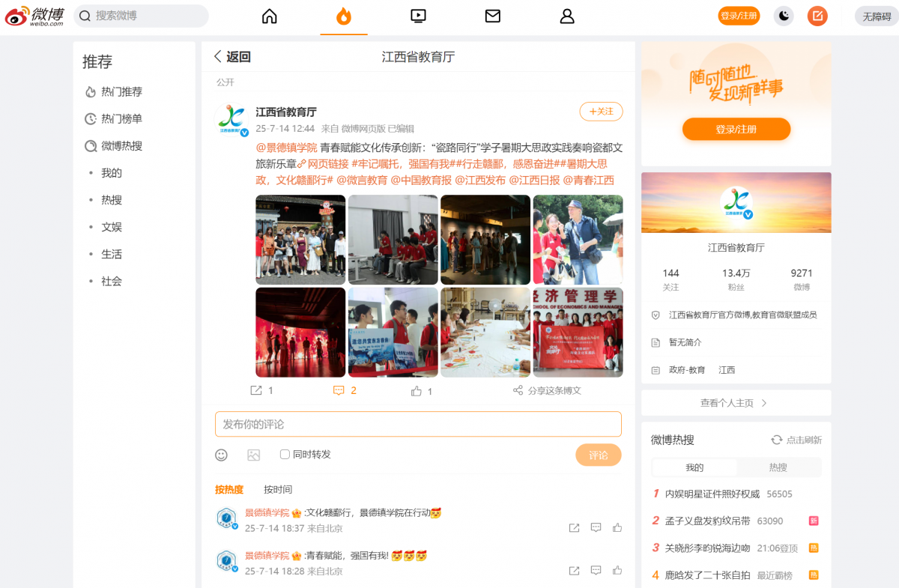Open the @微言教育 mention
The image size is (899, 588).
pyautogui.click(x=362, y=180)
